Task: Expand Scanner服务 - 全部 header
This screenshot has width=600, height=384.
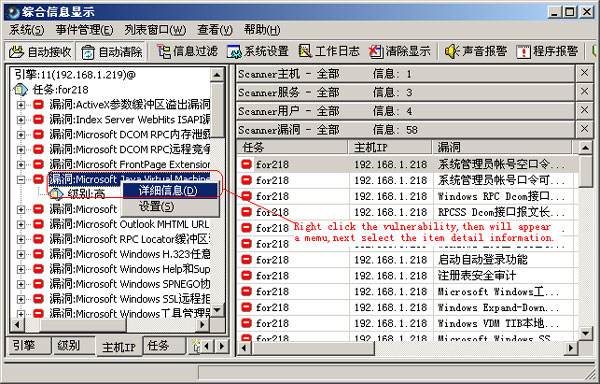Action: (x=405, y=92)
